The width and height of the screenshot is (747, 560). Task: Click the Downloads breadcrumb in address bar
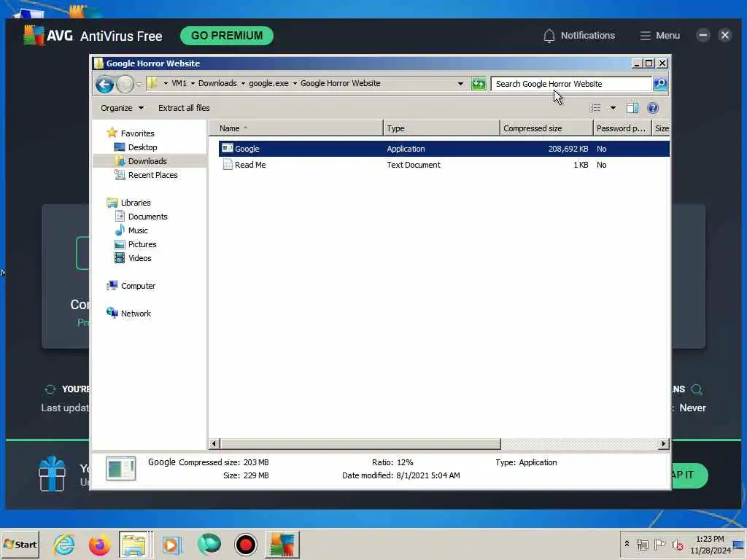point(217,83)
